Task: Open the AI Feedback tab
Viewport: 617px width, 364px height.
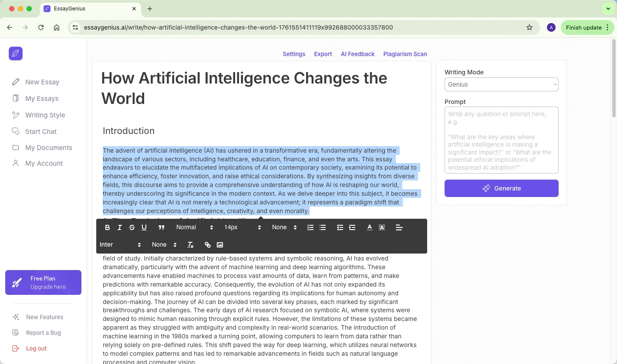Action: [357, 54]
